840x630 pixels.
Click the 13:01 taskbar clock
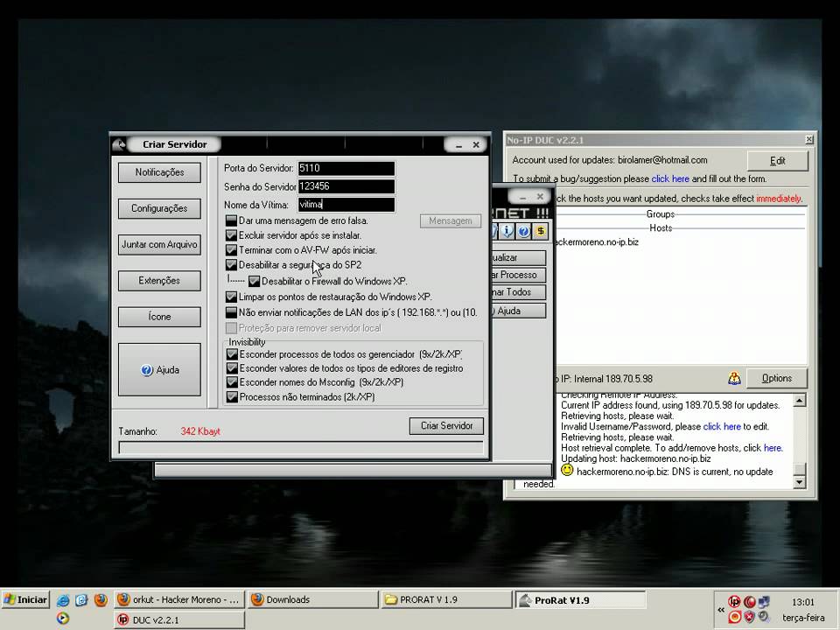click(x=802, y=602)
